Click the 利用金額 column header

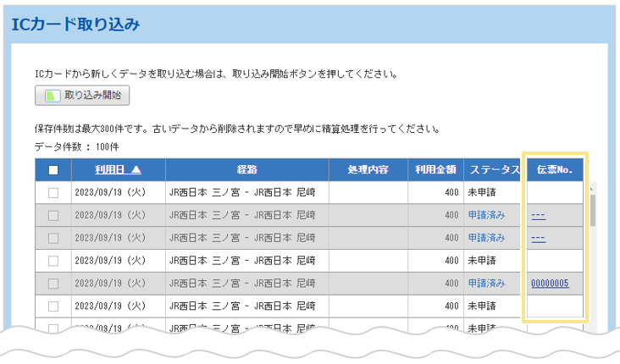435,170
